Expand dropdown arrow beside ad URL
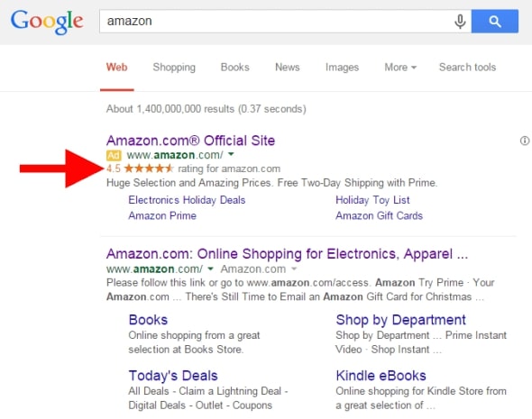This screenshot has height=419, width=532. tap(231, 155)
